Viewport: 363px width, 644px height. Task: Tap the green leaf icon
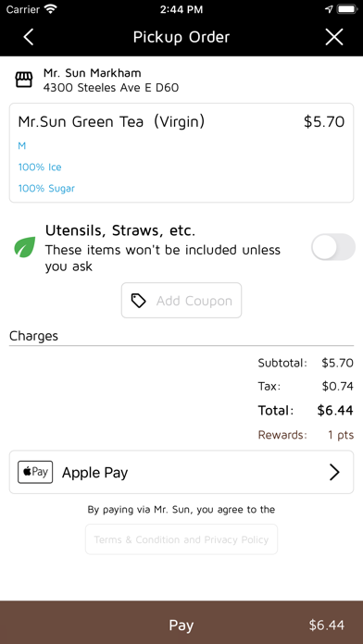25,247
